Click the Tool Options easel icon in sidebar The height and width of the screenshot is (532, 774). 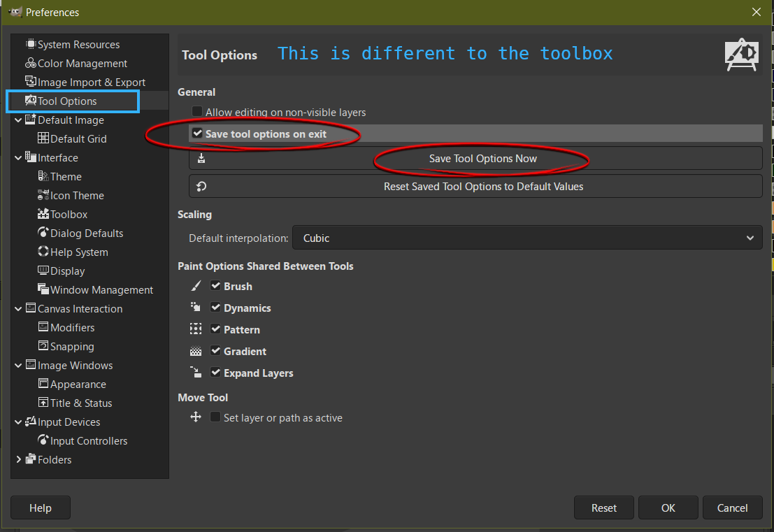tap(31, 101)
